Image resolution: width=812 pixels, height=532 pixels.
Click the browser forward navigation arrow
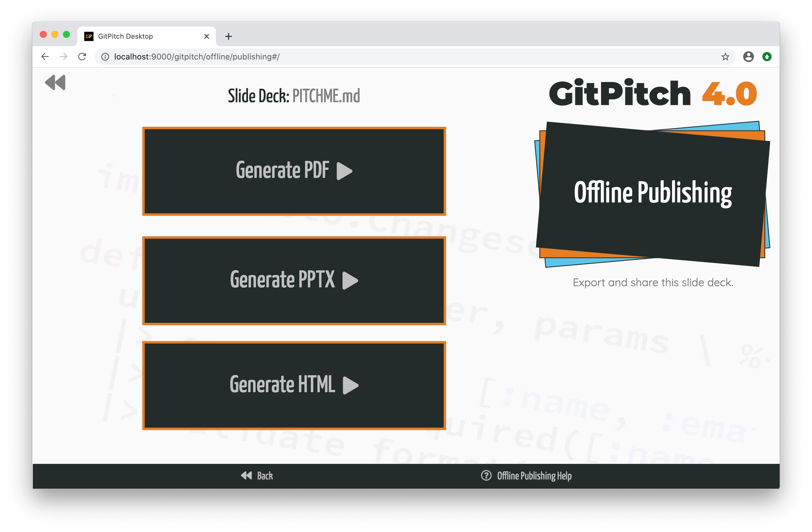click(63, 57)
